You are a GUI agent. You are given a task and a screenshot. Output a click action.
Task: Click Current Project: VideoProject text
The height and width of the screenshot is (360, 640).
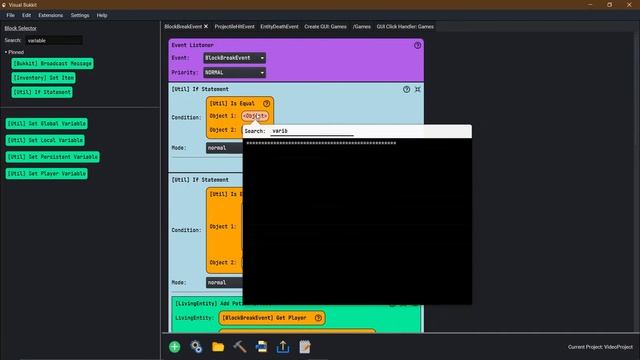[600, 347]
